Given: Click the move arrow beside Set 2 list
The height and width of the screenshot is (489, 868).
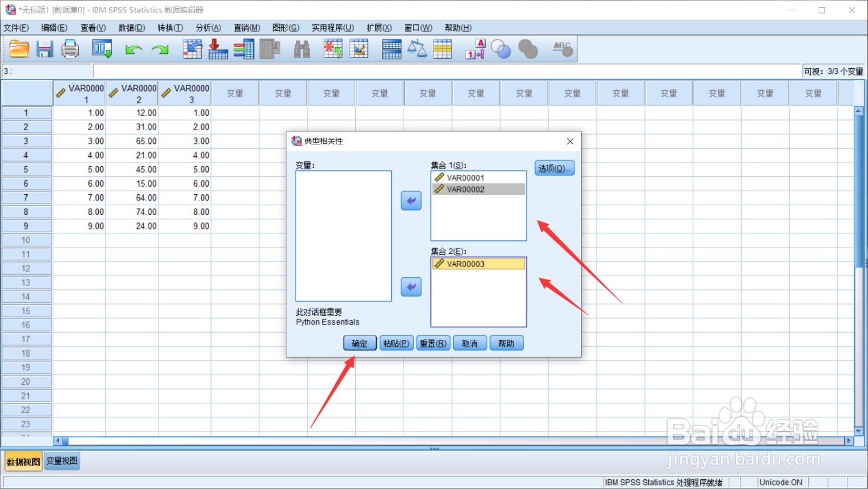Looking at the screenshot, I should (x=411, y=287).
